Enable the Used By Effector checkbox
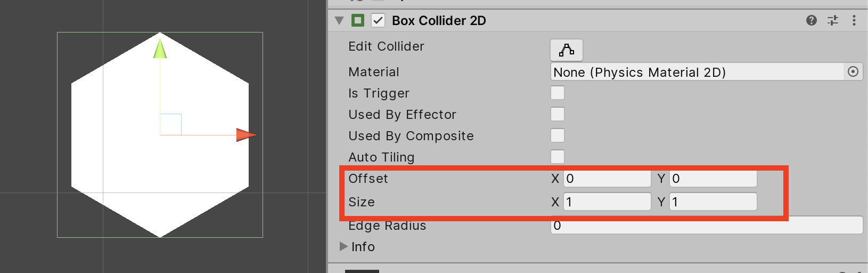 (558, 114)
